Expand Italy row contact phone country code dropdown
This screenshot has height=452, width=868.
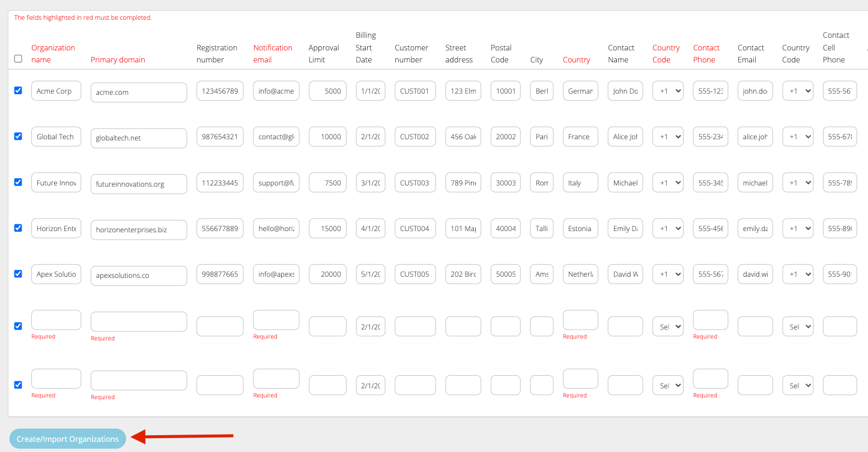coord(667,182)
